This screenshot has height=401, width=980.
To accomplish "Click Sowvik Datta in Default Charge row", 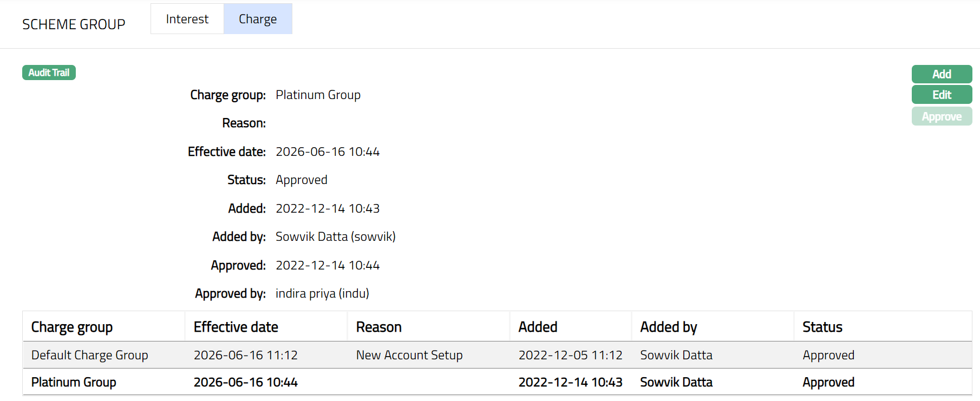I will coord(676,355).
